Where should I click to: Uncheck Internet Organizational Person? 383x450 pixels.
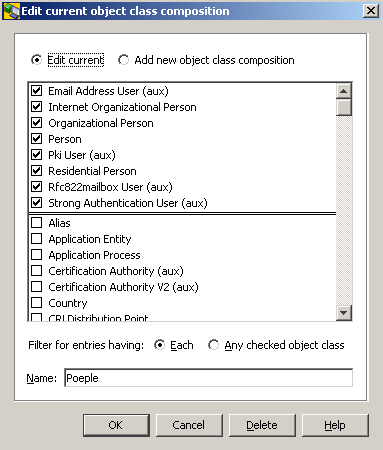(37, 107)
